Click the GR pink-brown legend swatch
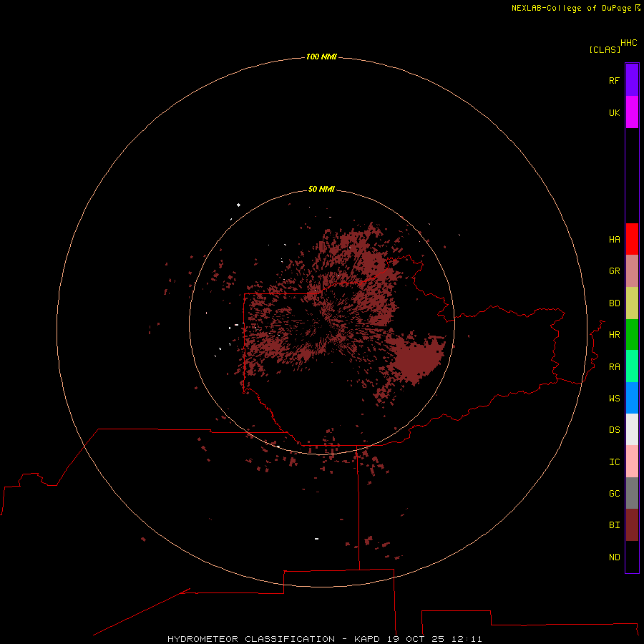This screenshot has width=644, height=644. (x=632, y=271)
